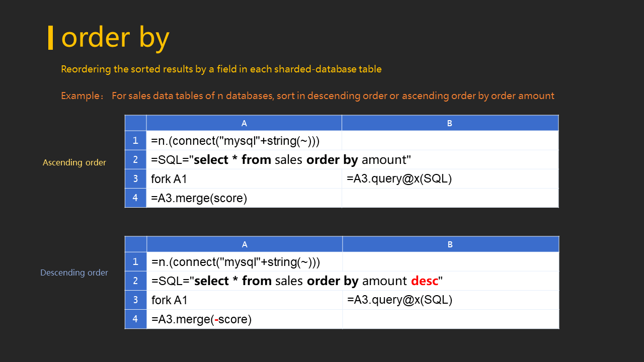Image resolution: width=644 pixels, height=362 pixels.
Task: Click the SQL cell ending with "amount desc"
Action: [x=297, y=281]
